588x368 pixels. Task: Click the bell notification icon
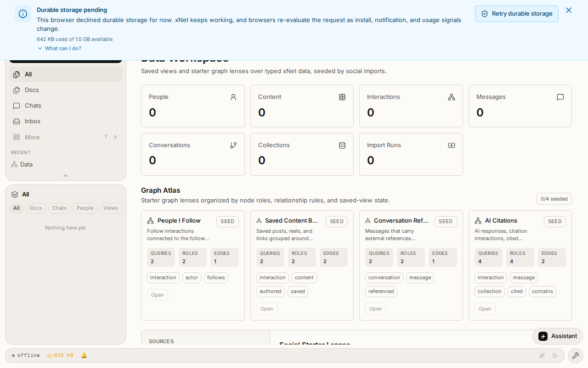tap(84, 356)
